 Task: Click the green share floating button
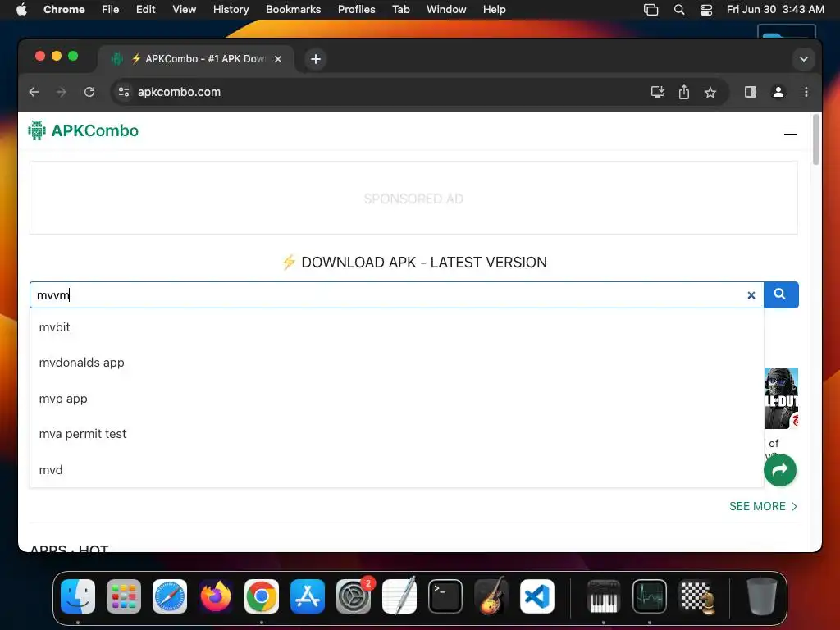(779, 470)
